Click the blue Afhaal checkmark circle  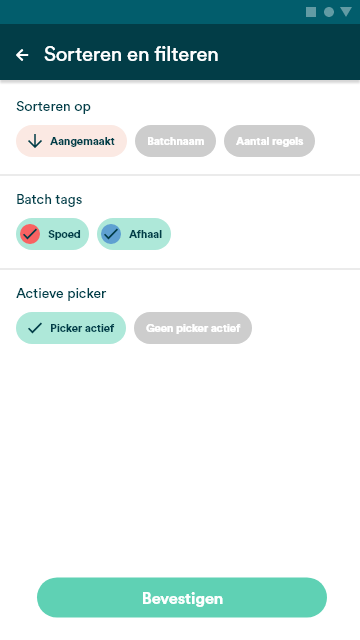click(x=111, y=234)
